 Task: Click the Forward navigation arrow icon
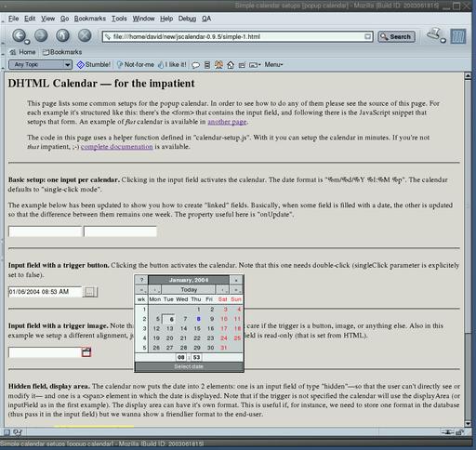pyautogui.click(x=41, y=35)
